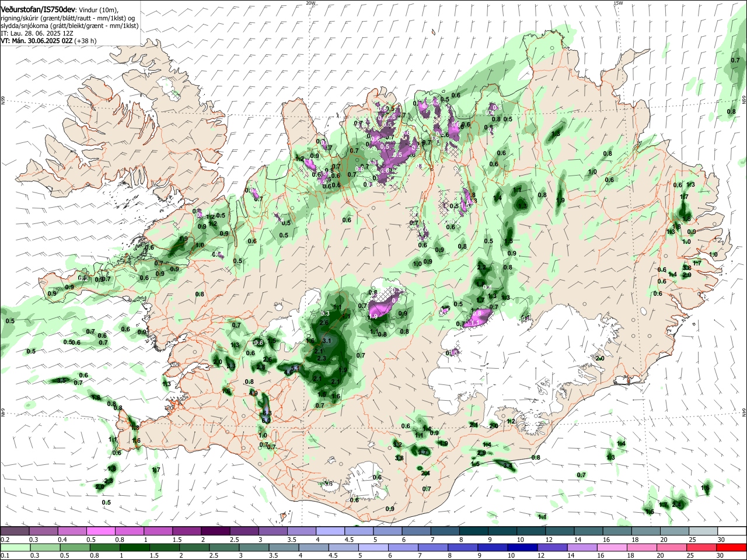Pick the palest green 0.1 swatch in rain scale

(15, 548)
